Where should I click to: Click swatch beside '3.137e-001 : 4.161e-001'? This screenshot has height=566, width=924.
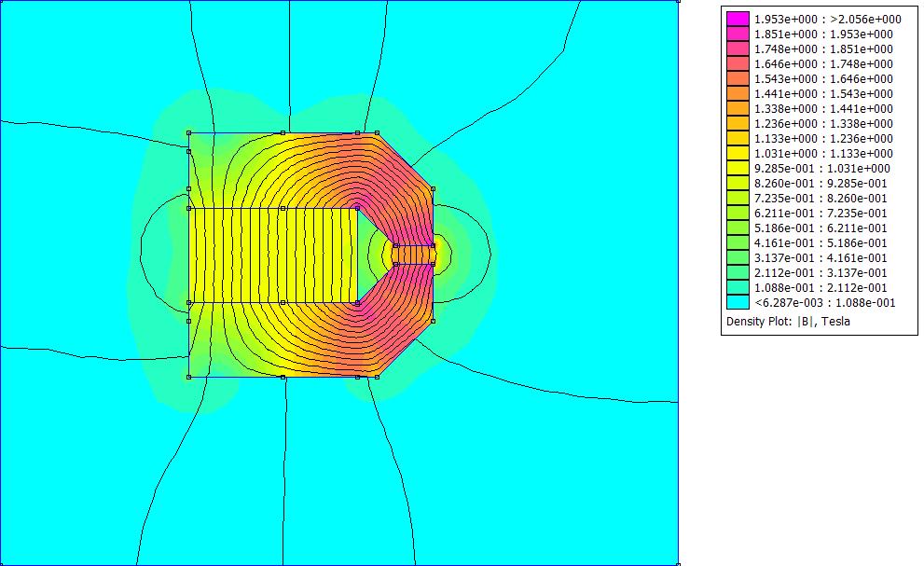click(738, 258)
